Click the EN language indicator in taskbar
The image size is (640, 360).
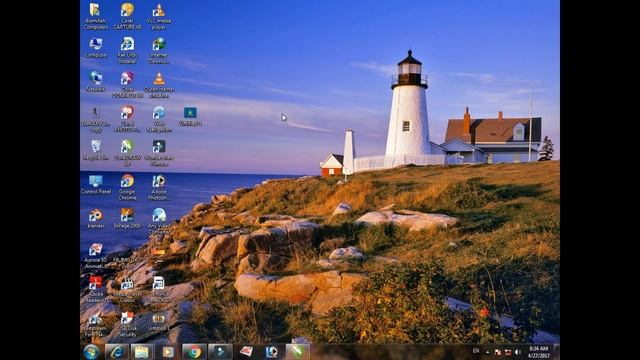[476, 351]
